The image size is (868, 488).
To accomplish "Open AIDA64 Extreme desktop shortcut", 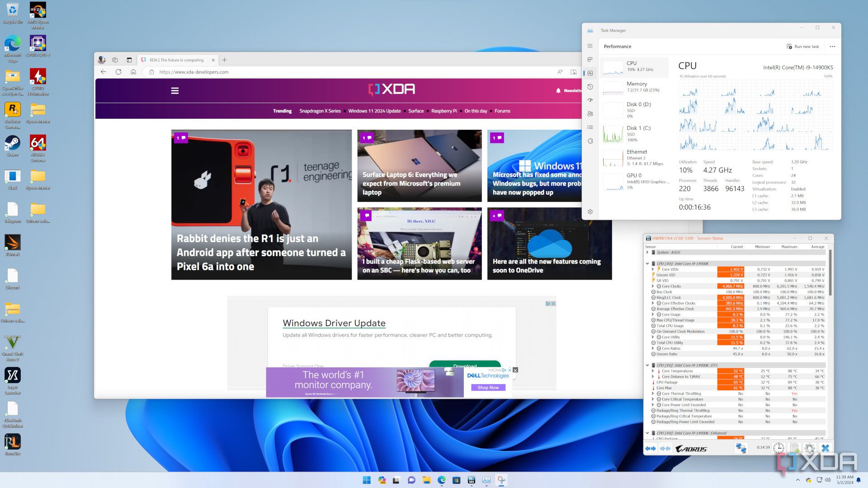I will 38,149.
